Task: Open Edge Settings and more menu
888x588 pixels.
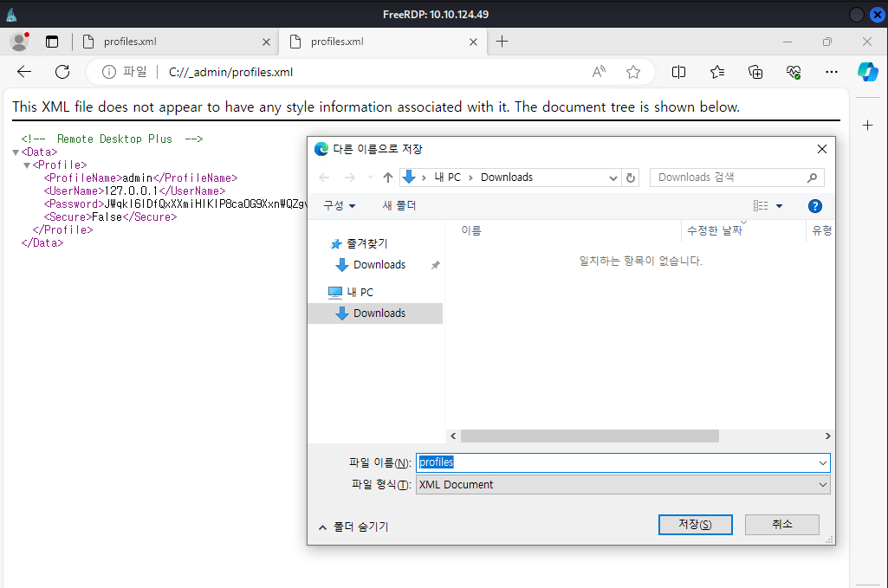Action: coord(832,72)
